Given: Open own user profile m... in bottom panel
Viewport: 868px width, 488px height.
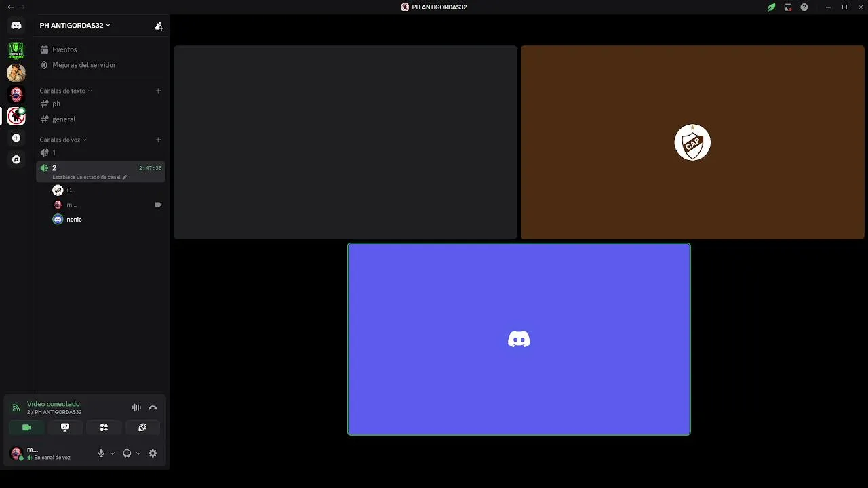Looking at the screenshot, I should tap(49, 453).
